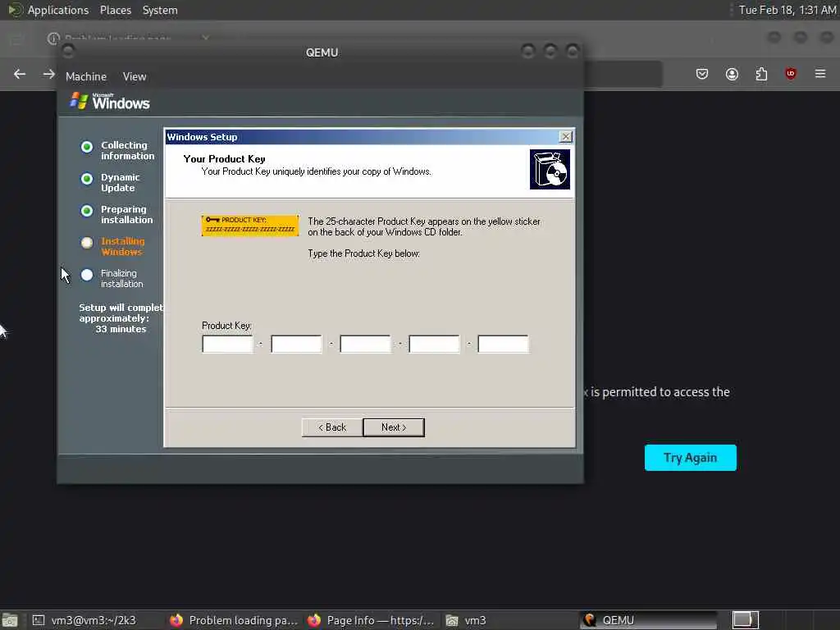Screen dimensions: 840x630
Task: Click 'Your Product Key' heading text
Action: (x=224, y=158)
